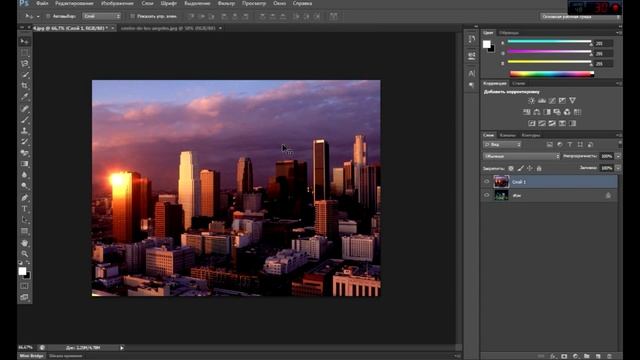Select the Brush tool

pyautogui.click(x=24, y=120)
